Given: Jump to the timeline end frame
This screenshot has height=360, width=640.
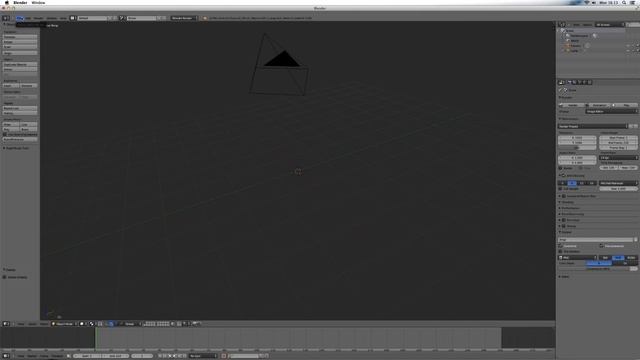Looking at the screenshot, I should tap(184, 356).
